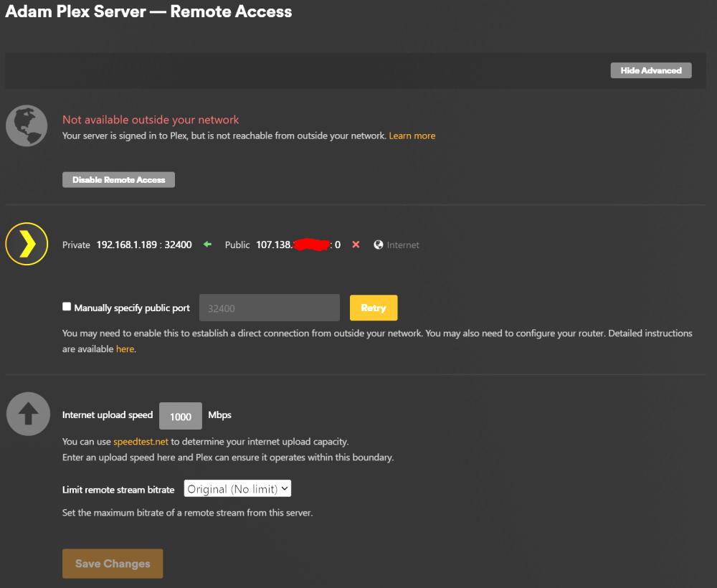Click Disable Remote Access button
717x588 pixels.
(x=118, y=180)
